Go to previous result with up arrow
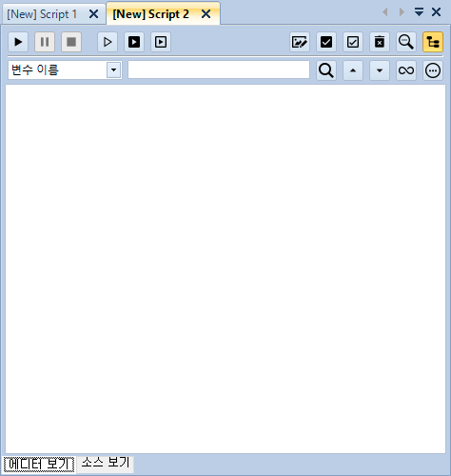Image resolution: width=451 pixels, height=476 pixels. 353,70
